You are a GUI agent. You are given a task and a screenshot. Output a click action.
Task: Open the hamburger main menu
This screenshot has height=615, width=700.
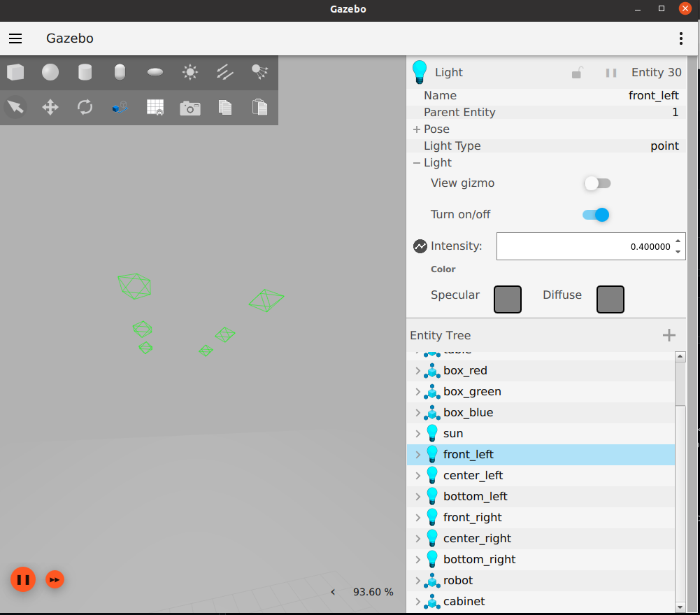[15, 38]
